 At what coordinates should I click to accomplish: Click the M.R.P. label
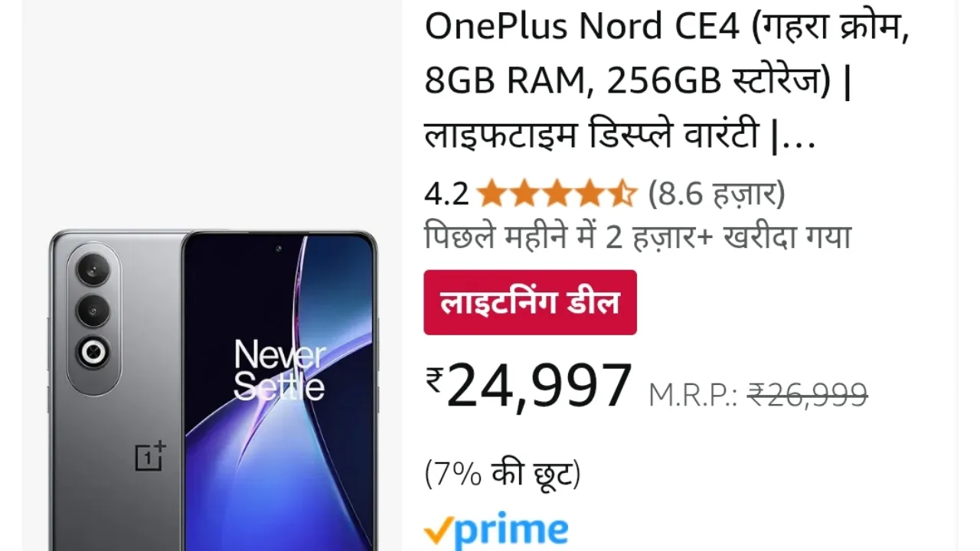pyautogui.click(x=693, y=396)
